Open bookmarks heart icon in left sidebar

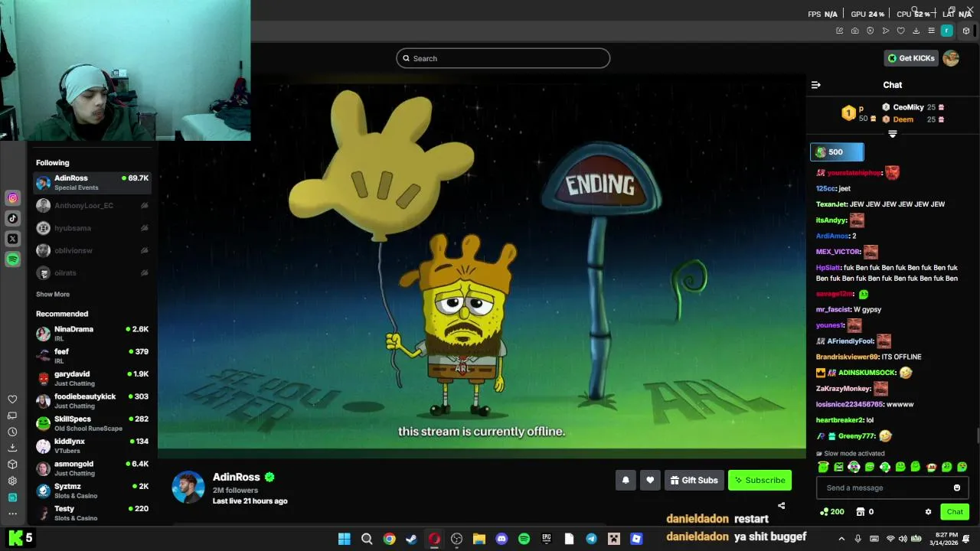[x=12, y=399]
